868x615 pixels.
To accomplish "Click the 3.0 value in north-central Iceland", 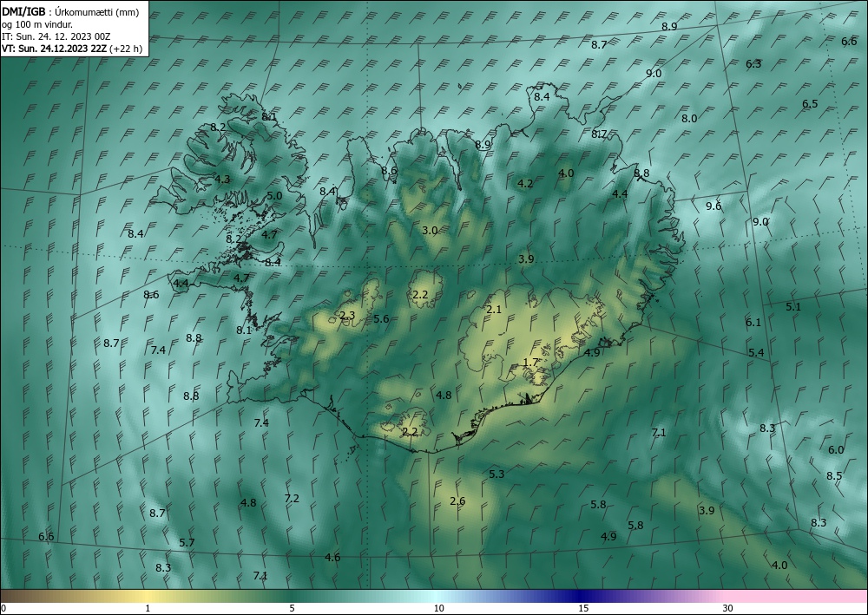I will point(430,231).
